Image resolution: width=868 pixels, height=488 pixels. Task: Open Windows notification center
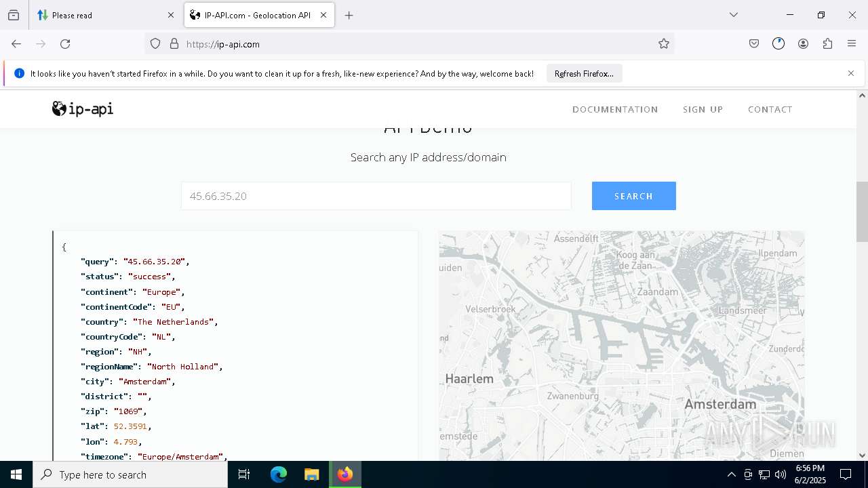(x=846, y=474)
